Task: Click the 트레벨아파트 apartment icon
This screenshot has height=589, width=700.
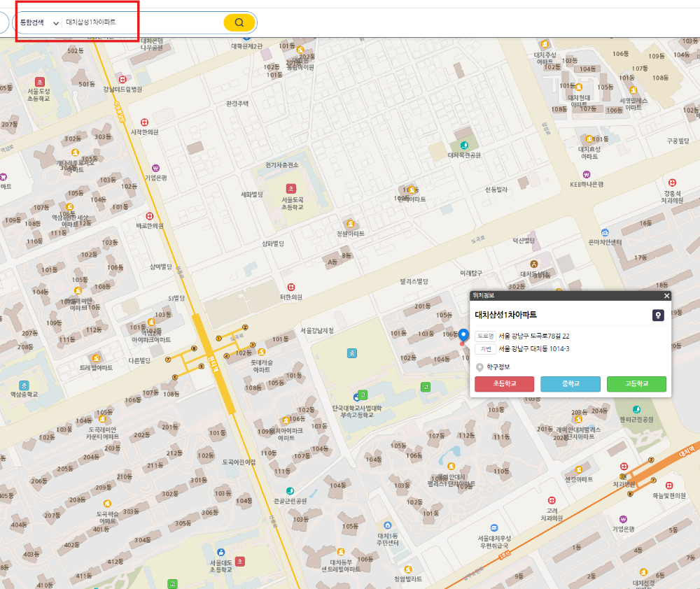Action: pyautogui.click(x=96, y=358)
